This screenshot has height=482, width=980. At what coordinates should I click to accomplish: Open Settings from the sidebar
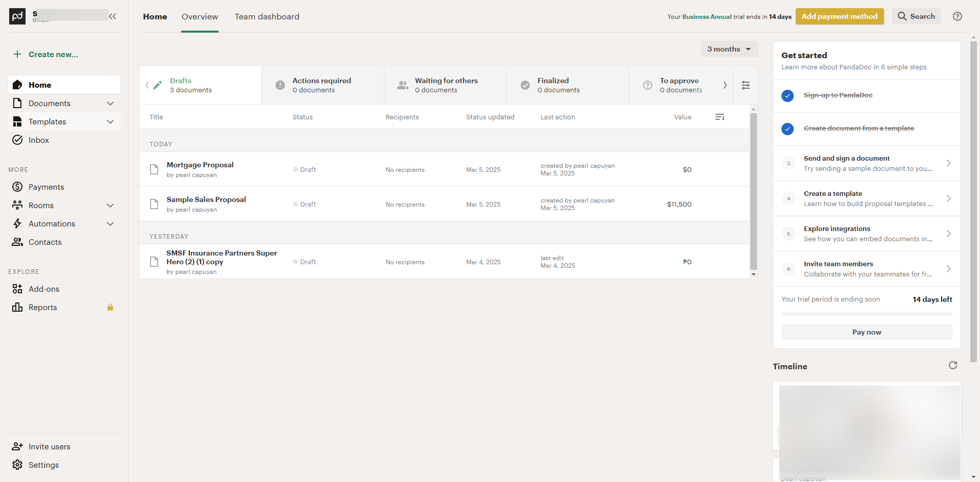coord(43,465)
